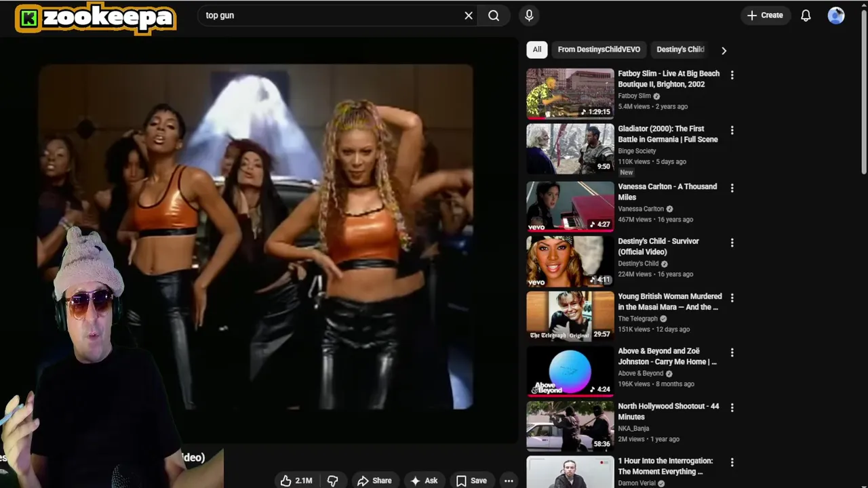Go to Destiny's Child channel name under Survivor

pos(638,264)
